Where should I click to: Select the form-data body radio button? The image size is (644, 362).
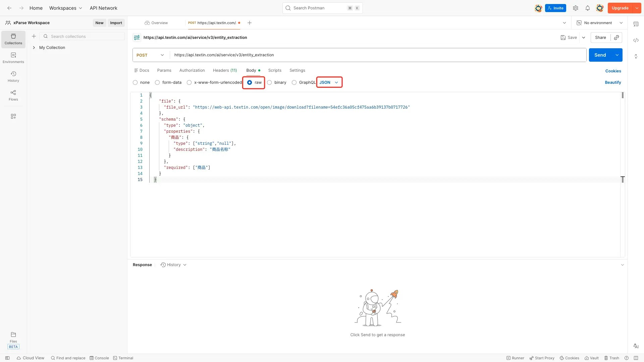(157, 82)
